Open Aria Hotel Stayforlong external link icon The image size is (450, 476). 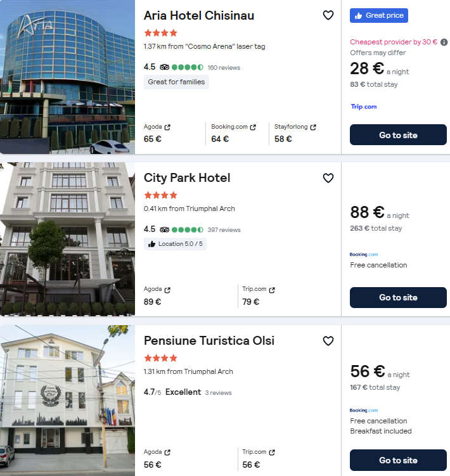tap(313, 127)
